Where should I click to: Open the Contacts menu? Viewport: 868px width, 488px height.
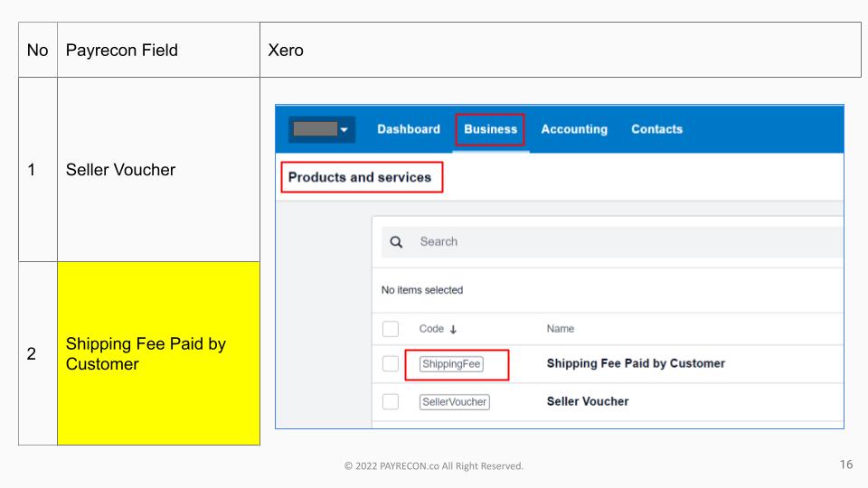tap(657, 129)
